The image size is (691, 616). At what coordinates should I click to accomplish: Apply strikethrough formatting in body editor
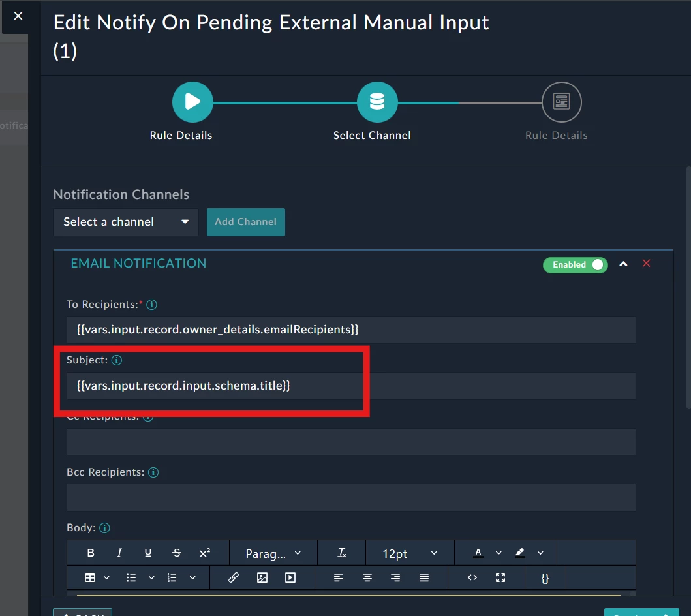tap(177, 553)
